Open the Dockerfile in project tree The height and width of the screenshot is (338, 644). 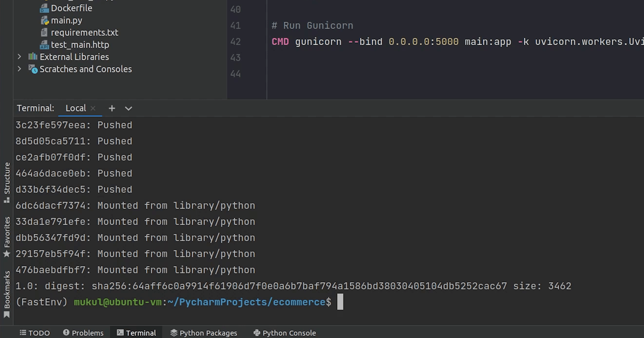tap(71, 8)
